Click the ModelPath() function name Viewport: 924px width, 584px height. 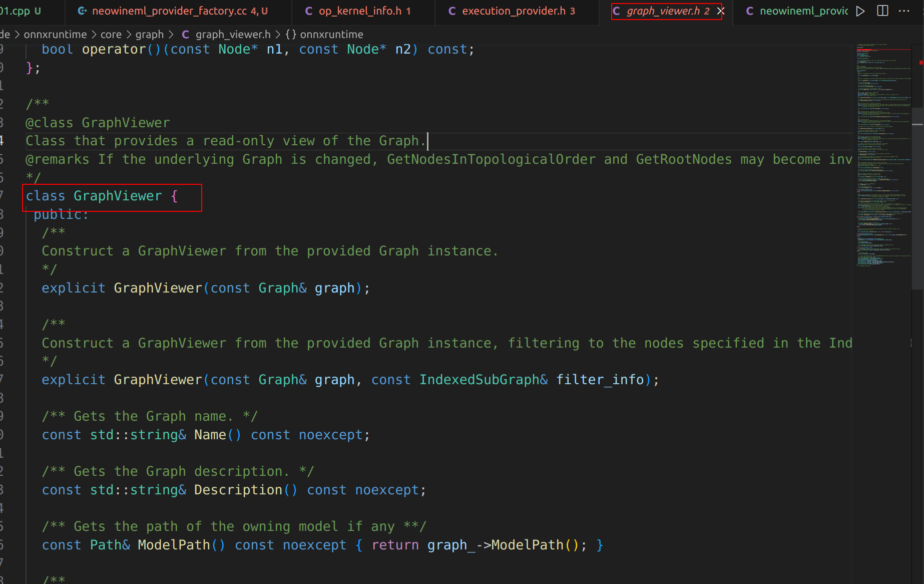coord(174,545)
